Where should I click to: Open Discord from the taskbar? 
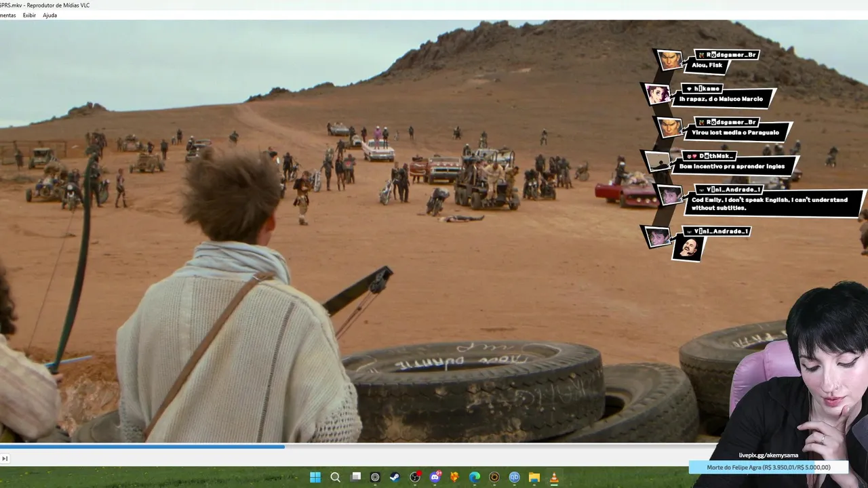435,477
